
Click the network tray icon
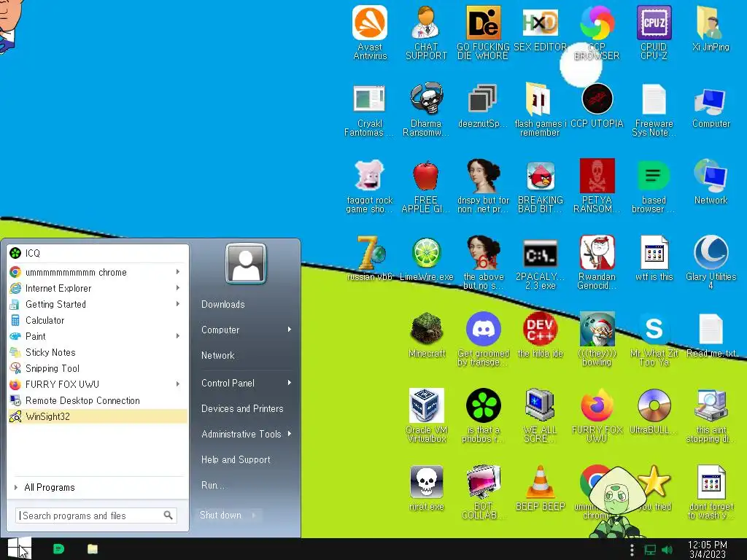(650, 550)
